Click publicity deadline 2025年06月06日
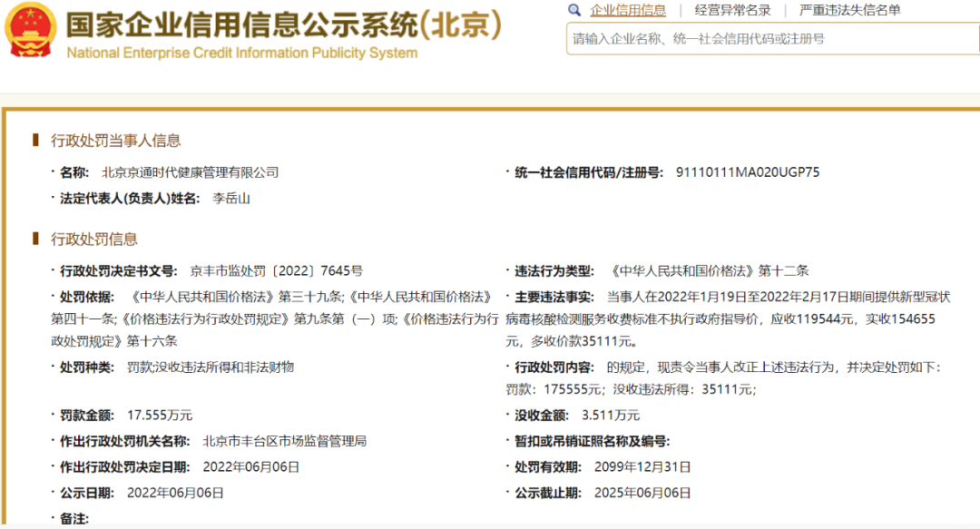The height and width of the screenshot is (529, 980). tap(642, 493)
